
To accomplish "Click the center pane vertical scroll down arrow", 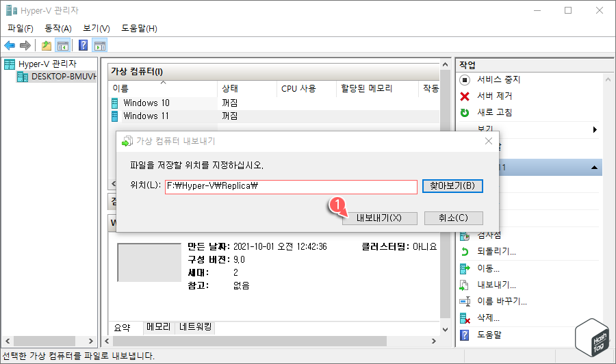I will [445, 330].
